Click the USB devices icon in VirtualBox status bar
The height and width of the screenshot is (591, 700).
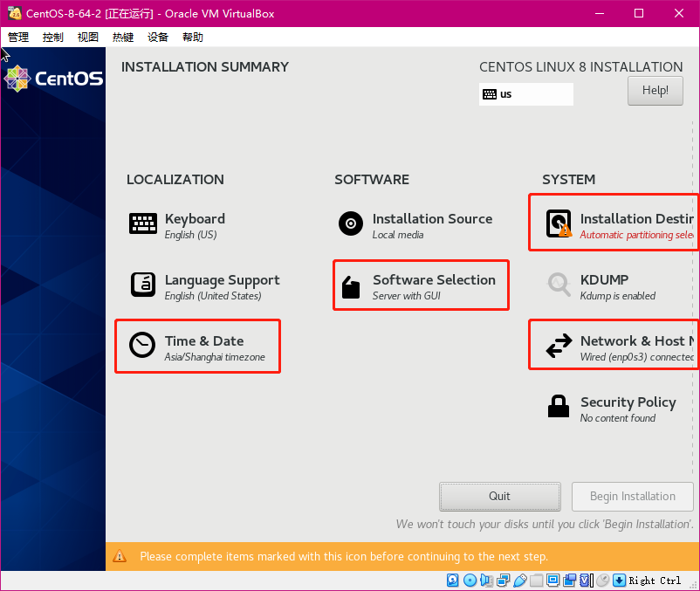(x=519, y=581)
